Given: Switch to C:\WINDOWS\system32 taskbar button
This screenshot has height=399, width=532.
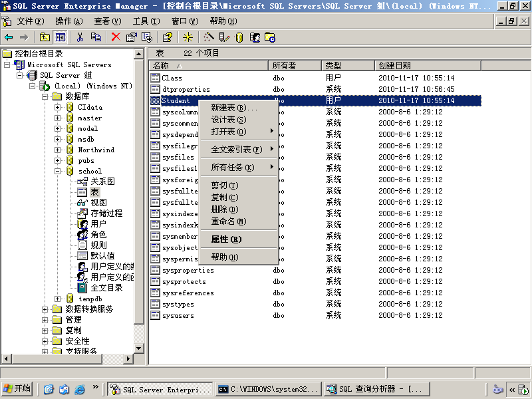Looking at the screenshot, I should point(269,389).
